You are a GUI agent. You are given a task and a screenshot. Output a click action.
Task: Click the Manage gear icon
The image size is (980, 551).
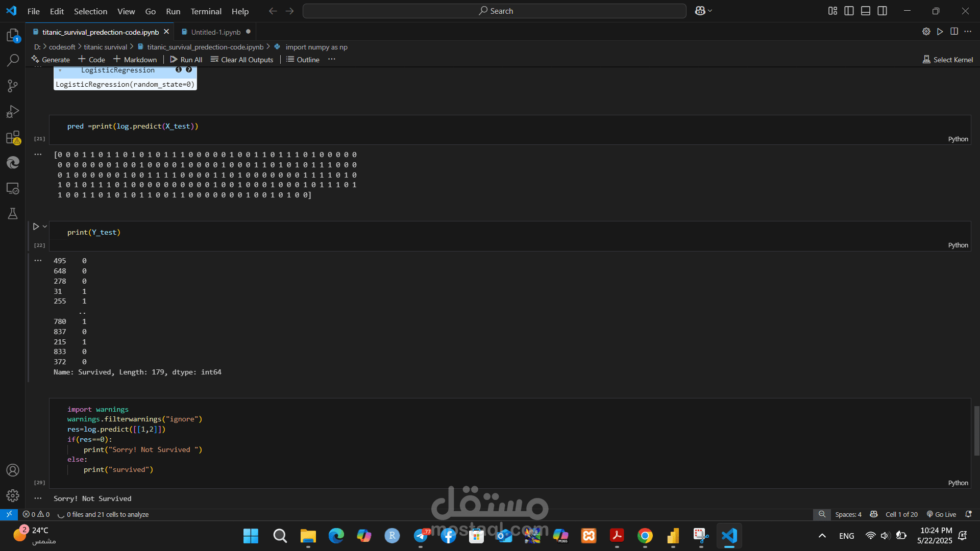pyautogui.click(x=13, y=495)
